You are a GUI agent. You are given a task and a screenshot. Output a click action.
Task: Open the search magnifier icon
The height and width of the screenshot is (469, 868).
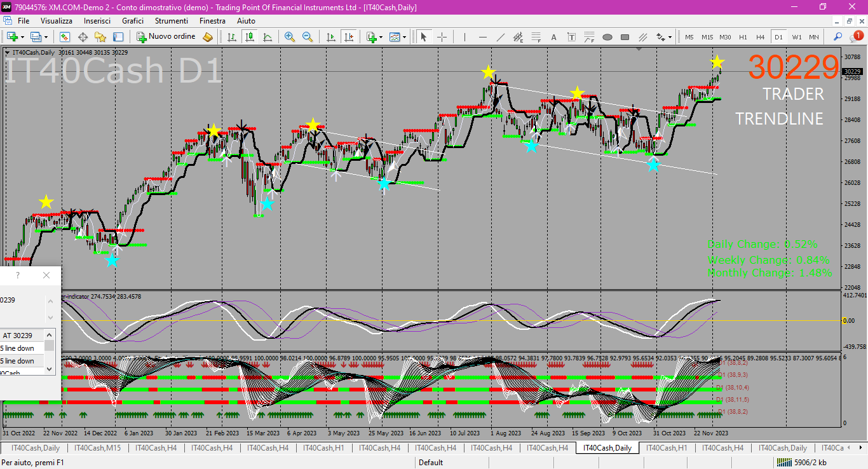point(838,37)
